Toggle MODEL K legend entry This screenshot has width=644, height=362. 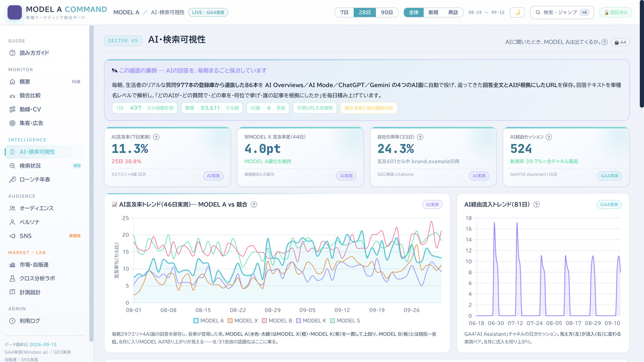(311, 321)
